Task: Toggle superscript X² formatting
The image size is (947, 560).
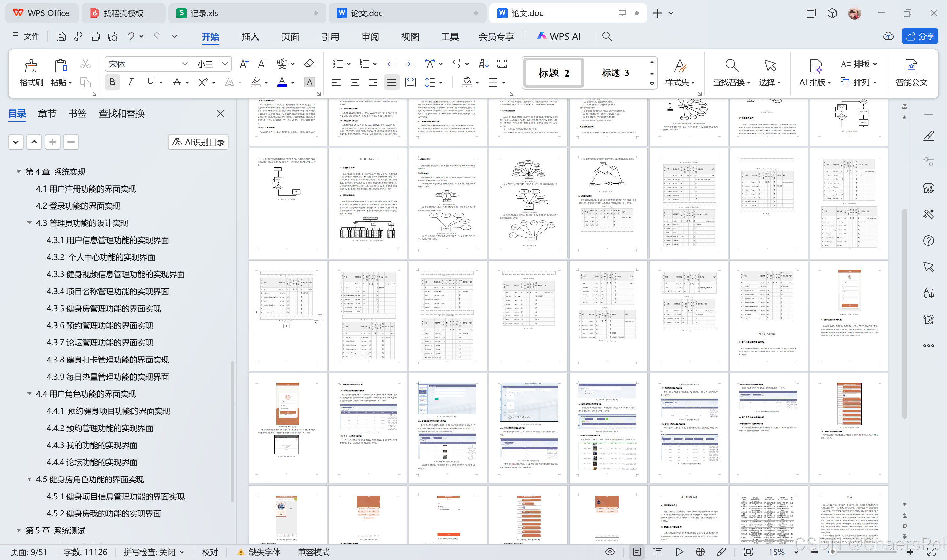Action: 204,82
